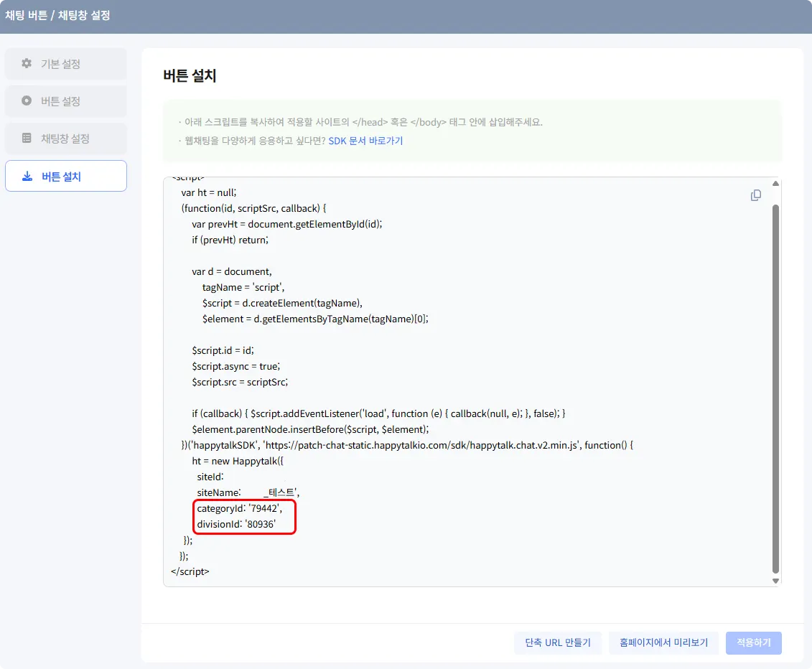Click the "$script.id = id;" line
The image size is (812, 669).
click(x=223, y=350)
